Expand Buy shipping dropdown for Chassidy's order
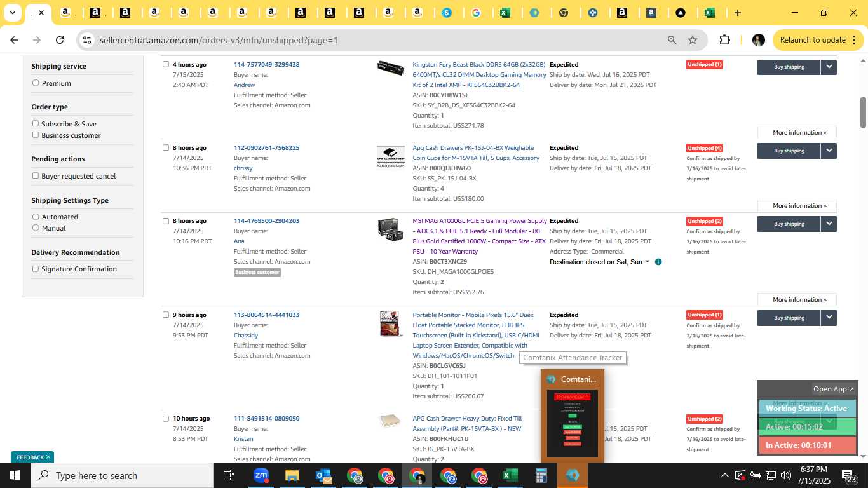Image resolution: width=868 pixels, height=488 pixels. [x=829, y=318]
